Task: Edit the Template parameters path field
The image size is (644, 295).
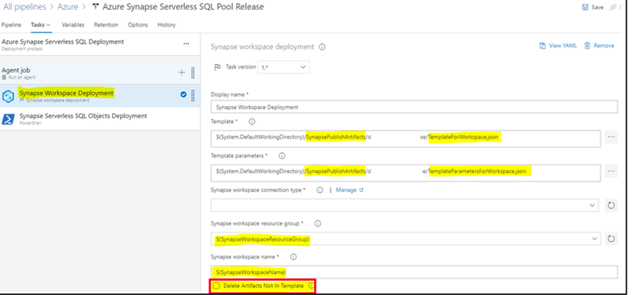Action: [406, 173]
